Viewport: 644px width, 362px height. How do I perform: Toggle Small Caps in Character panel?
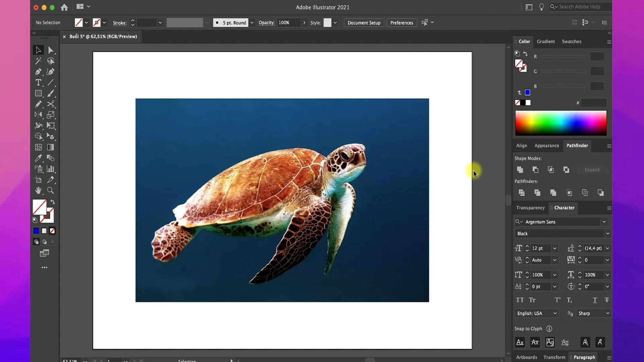pyautogui.click(x=532, y=300)
